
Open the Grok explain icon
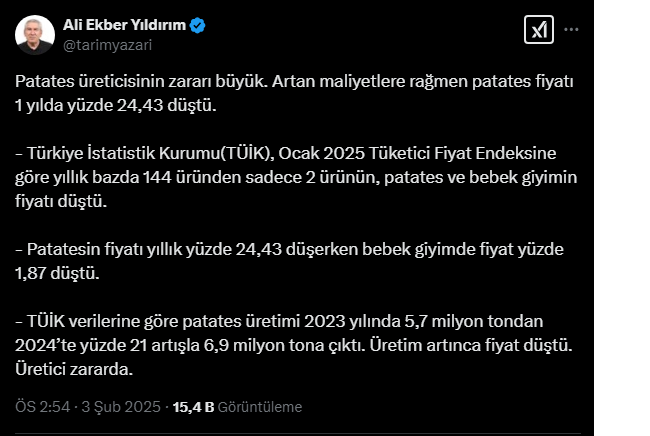click(x=538, y=30)
